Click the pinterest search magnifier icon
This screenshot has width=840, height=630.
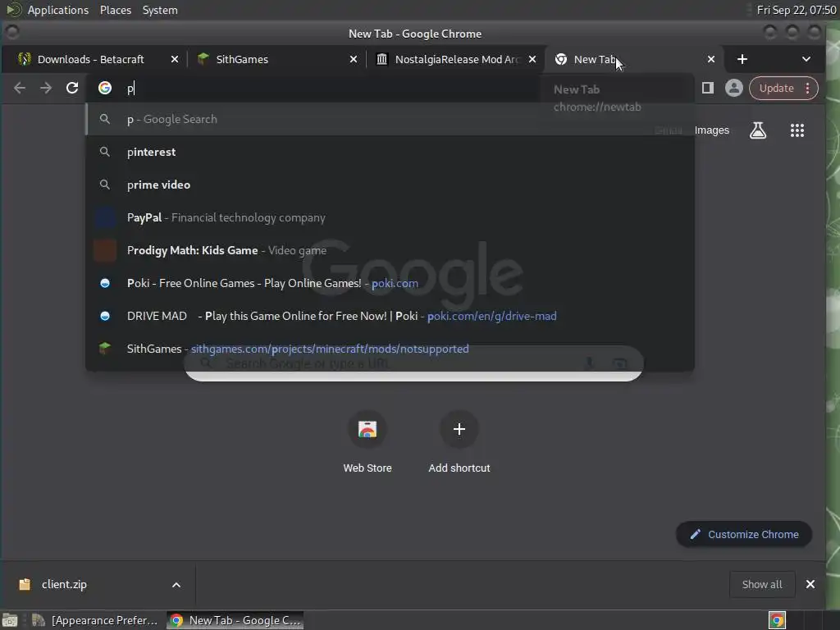click(x=105, y=152)
